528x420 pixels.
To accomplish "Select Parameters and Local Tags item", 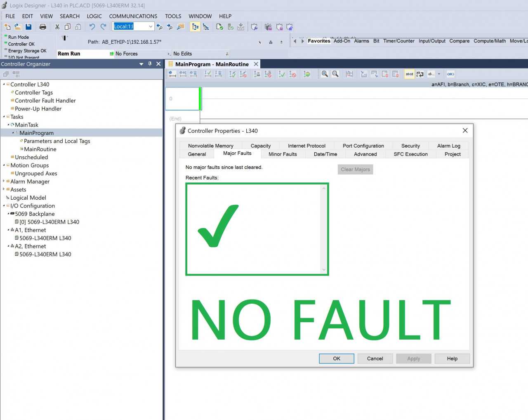I will [57, 141].
